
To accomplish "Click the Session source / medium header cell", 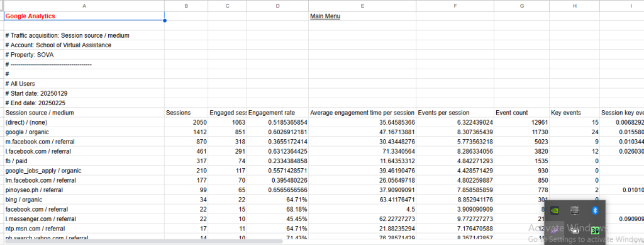I will pos(84,113).
